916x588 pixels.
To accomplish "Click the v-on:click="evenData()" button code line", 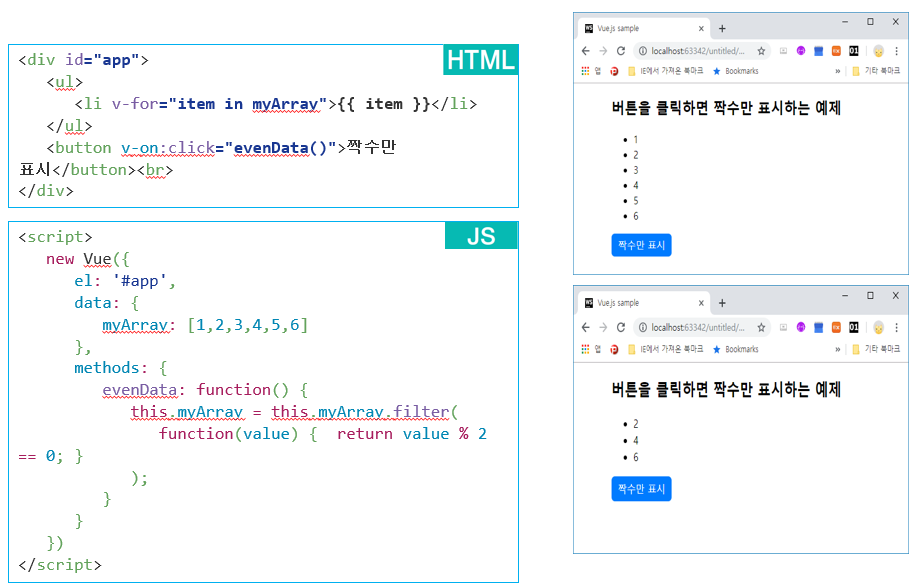I will (x=221, y=148).
